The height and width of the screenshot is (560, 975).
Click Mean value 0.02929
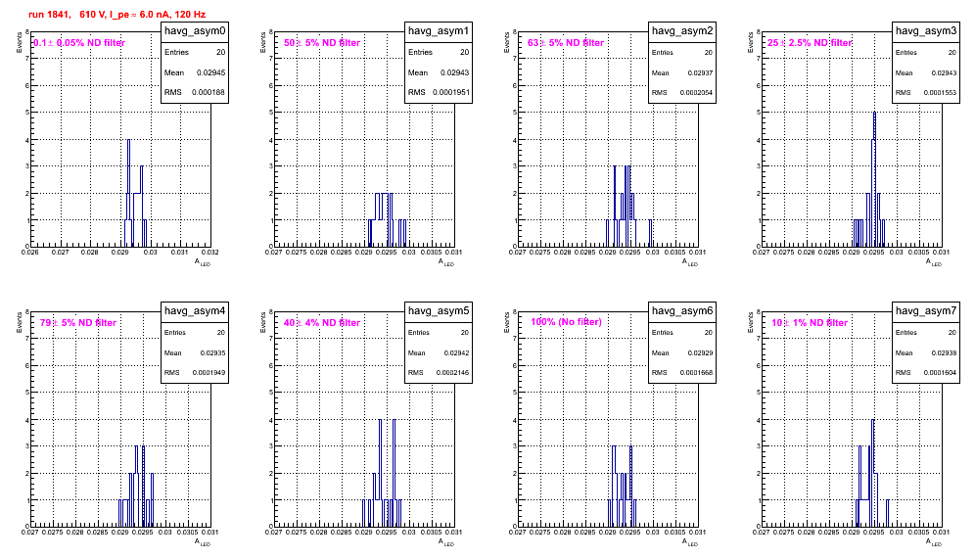tap(700, 353)
